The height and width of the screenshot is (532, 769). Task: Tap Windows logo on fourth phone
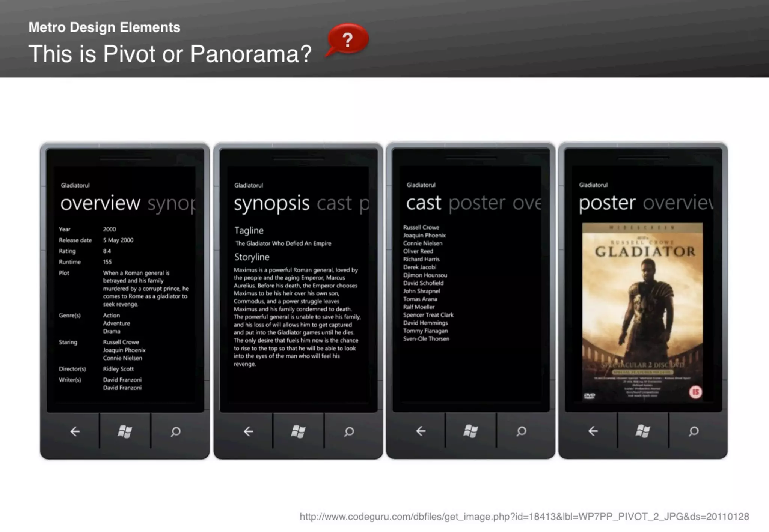tap(643, 431)
